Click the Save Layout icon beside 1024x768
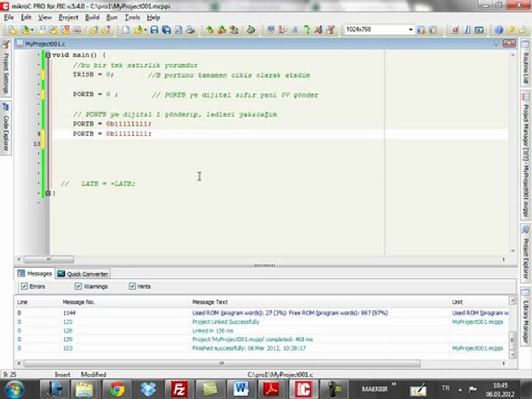This screenshot has height=399, width=532. point(421,30)
